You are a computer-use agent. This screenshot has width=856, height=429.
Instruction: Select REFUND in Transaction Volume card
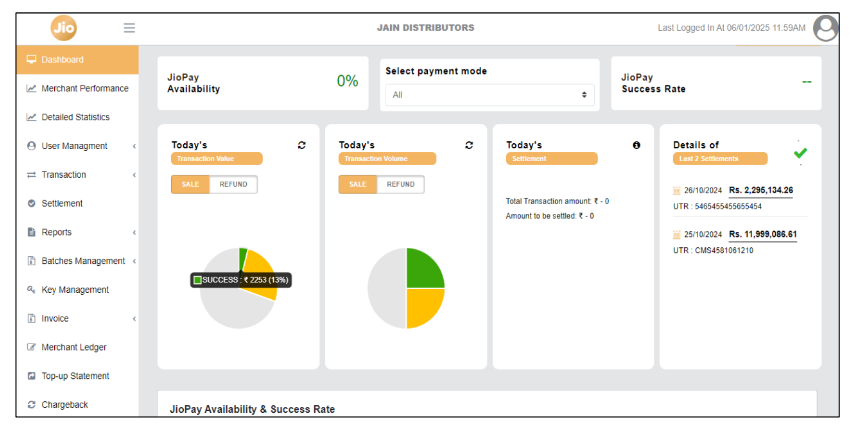pos(401,184)
